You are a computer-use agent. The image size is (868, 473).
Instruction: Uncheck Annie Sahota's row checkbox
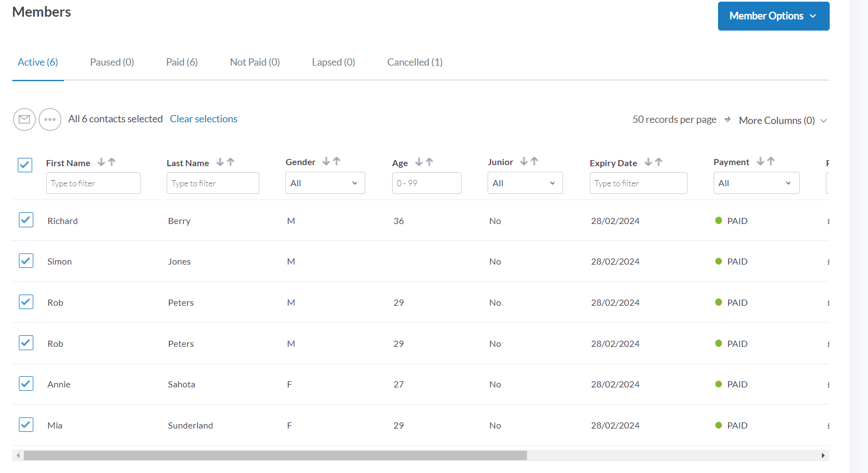26,384
